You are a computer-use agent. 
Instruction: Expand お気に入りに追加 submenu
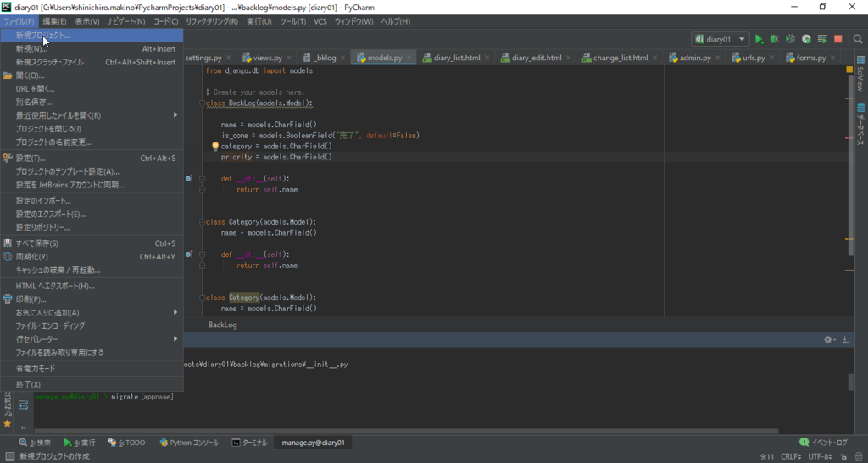pyautogui.click(x=92, y=312)
